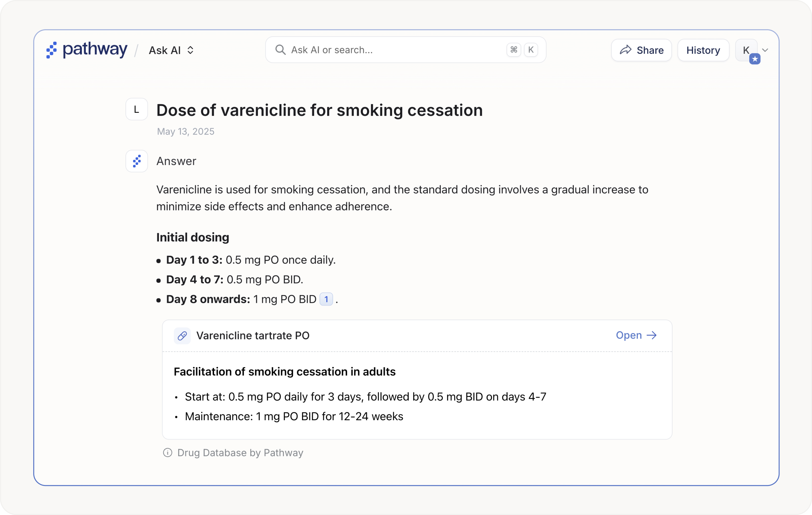Click the magnifying glass search icon
The width and height of the screenshot is (812, 515).
tap(280, 50)
